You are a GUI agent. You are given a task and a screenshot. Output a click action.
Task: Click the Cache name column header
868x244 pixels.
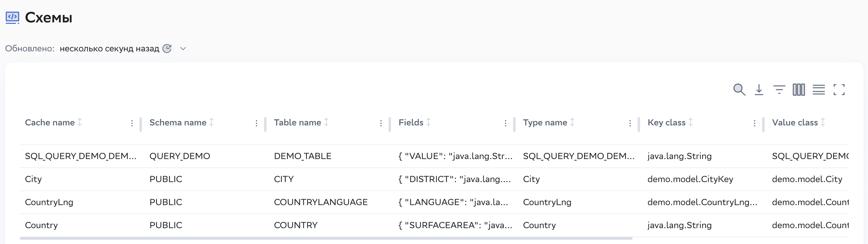coord(50,122)
